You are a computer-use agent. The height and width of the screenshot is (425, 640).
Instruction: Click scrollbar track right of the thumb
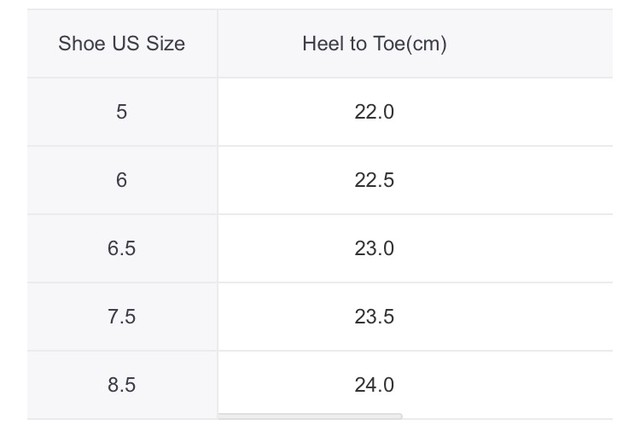coord(507,416)
